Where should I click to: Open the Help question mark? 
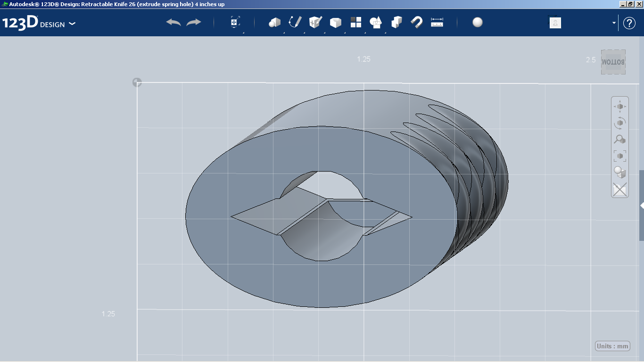(x=629, y=23)
